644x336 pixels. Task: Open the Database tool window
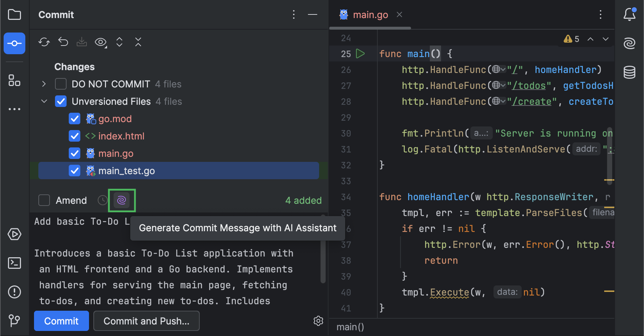[630, 72]
